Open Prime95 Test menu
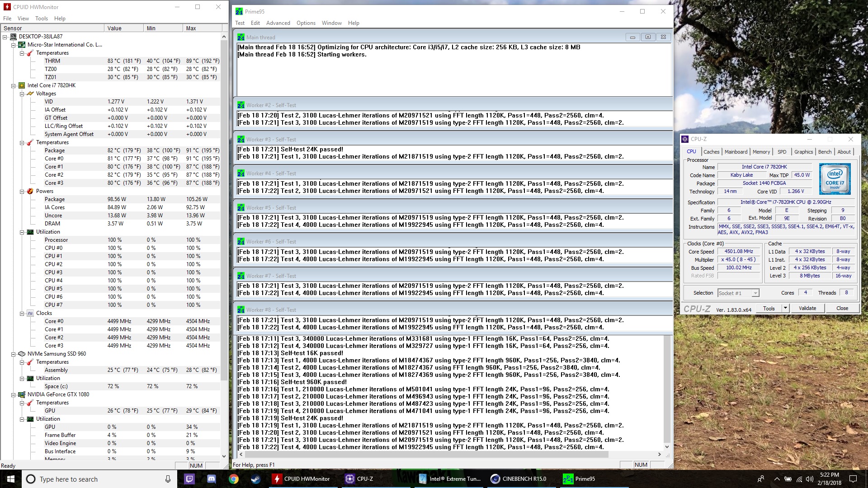The width and height of the screenshot is (868, 488). [x=240, y=23]
